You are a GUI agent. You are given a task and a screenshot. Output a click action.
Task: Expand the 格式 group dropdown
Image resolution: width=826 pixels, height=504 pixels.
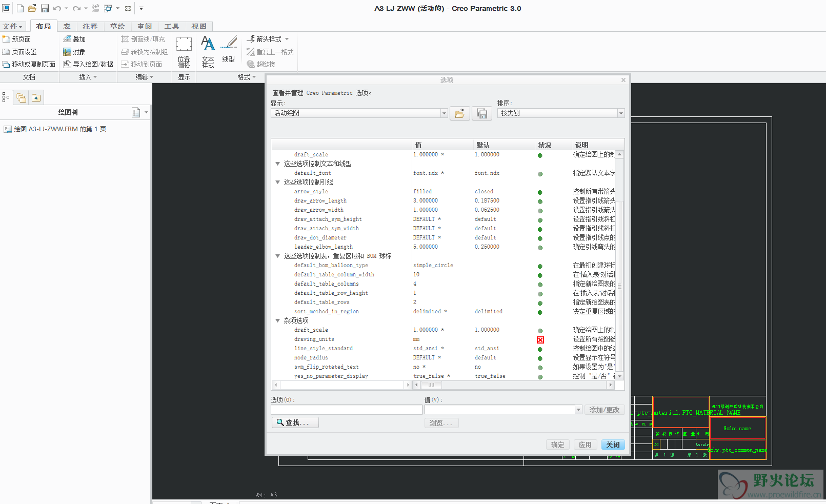tap(247, 77)
